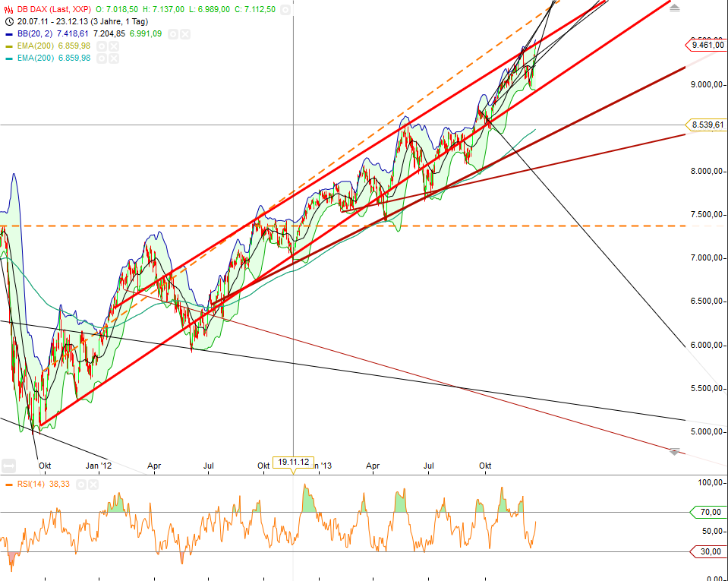Open settings for DB DAX series
Screen dimensions: 728x581
285,9
